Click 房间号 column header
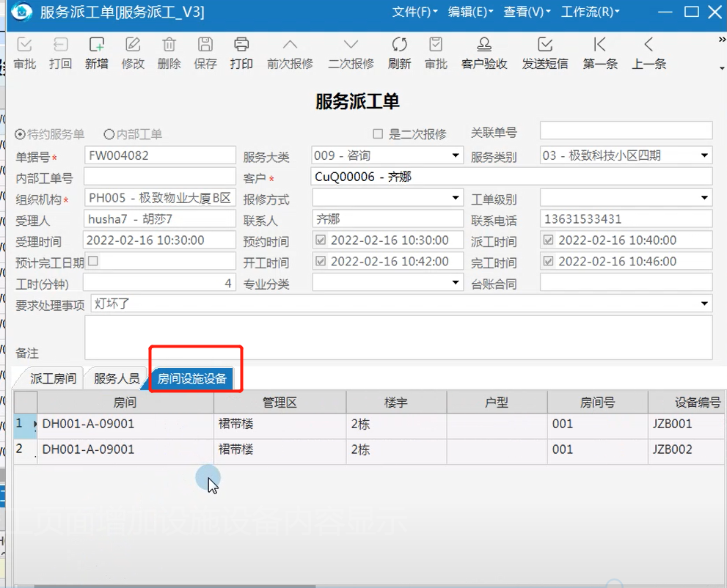The height and width of the screenshot is (588, 727). 597,403
